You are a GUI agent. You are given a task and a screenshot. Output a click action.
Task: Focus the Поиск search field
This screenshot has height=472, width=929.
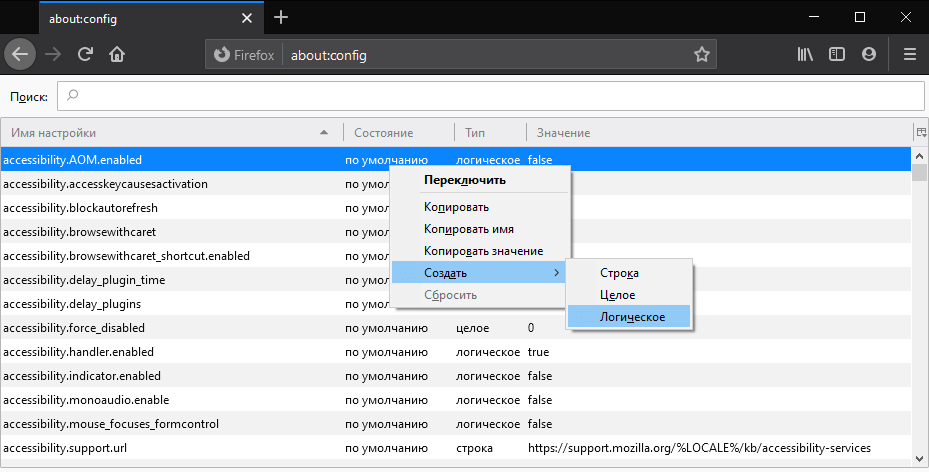(x=491, y=96)
